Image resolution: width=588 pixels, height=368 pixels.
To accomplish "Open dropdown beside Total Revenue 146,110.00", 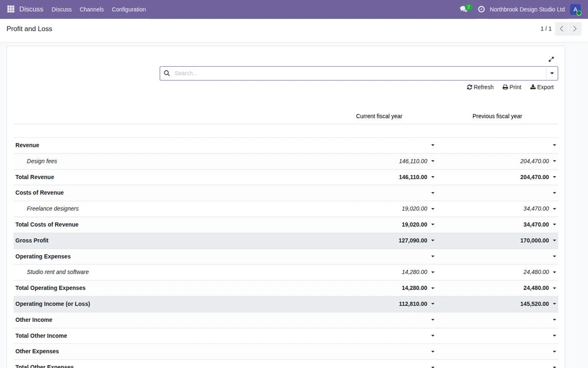I will 433,177.
